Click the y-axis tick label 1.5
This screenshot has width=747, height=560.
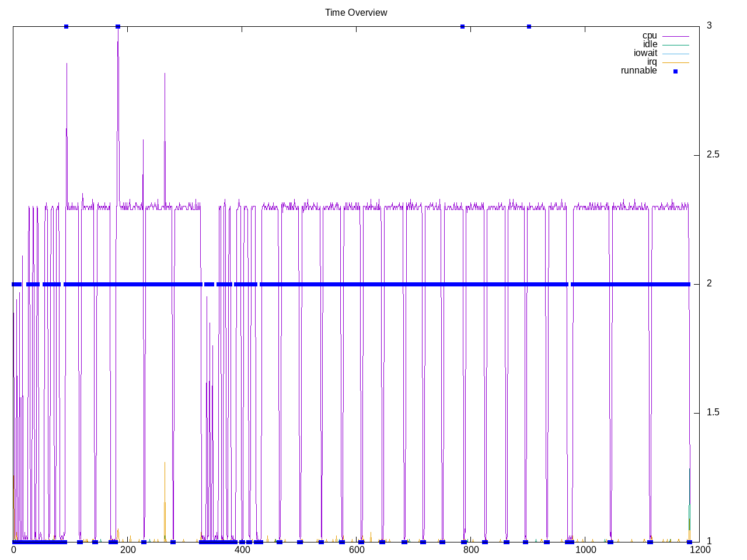click(713, 412)
